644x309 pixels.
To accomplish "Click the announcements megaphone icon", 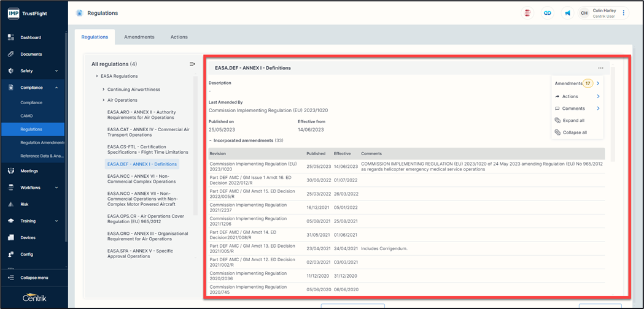I will coord(567,13).
